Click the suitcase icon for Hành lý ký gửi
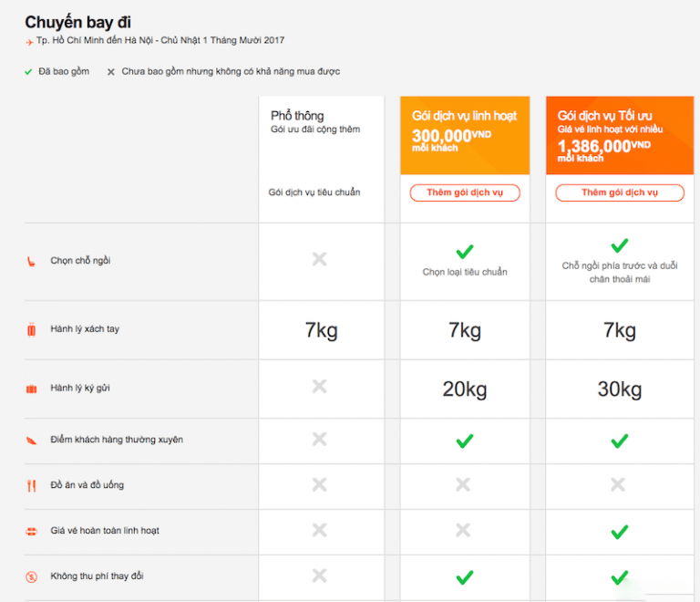700x602 pixels. point(31,389)
